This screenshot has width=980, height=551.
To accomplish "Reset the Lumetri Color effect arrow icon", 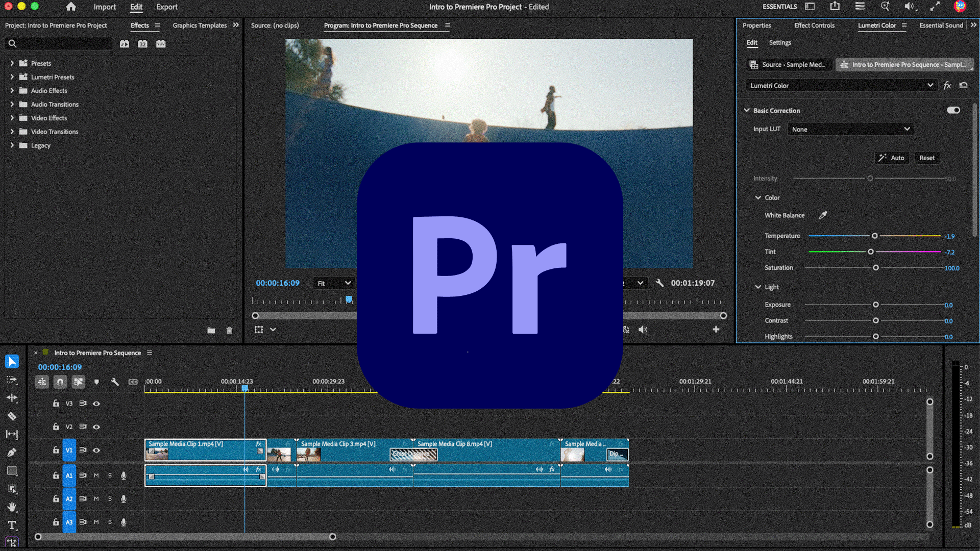I will [x=964, y=85].
